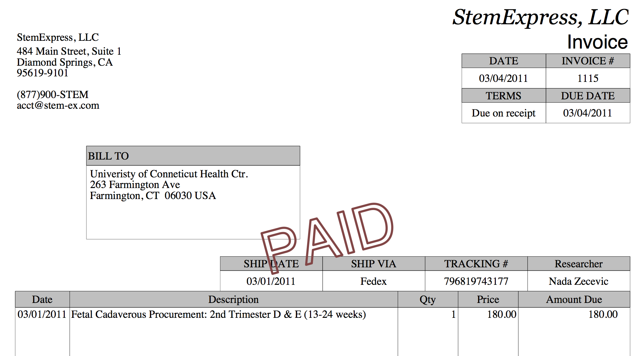Select the due date value under DUE DATE
The width and height of the screenshot is (644, 356).
coord(588,113)
